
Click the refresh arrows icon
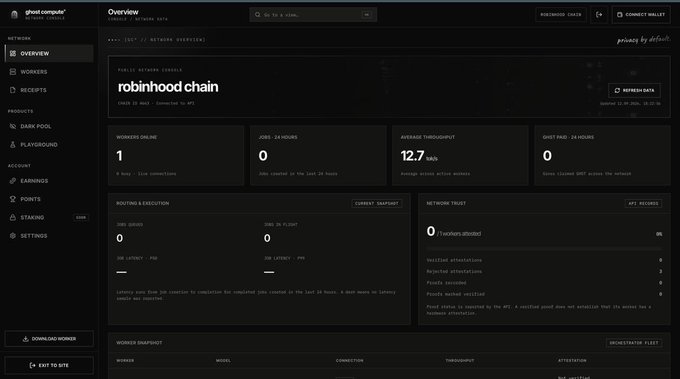click(x=617, y=90)
